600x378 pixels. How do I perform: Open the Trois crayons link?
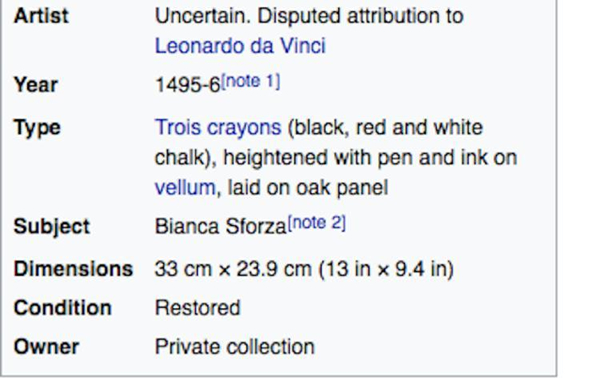click(x=218, y=127)
